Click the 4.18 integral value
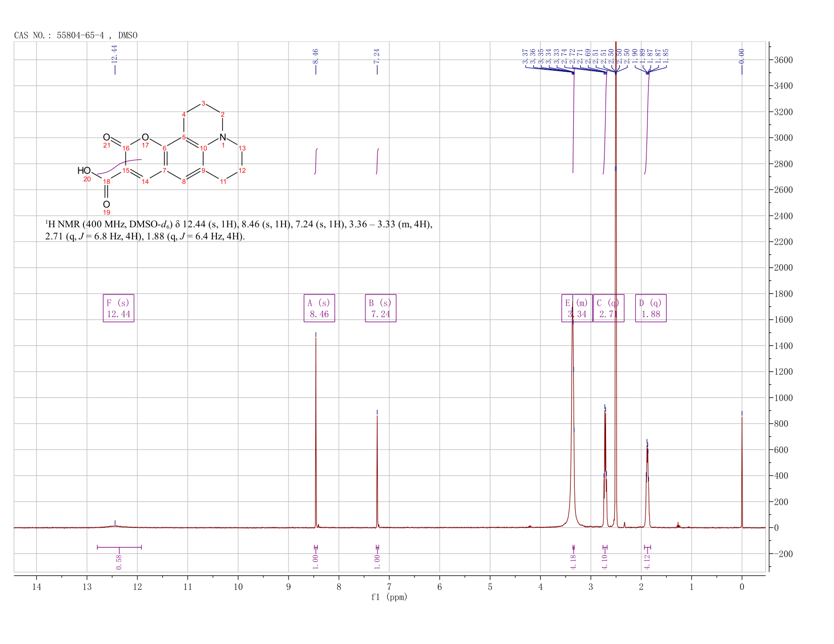Viewport: 834px width, 644px height. [573, 562]
